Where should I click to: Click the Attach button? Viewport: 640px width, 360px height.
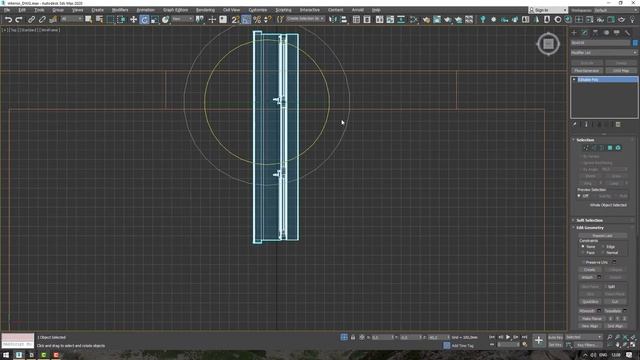(x=587, y=277)
